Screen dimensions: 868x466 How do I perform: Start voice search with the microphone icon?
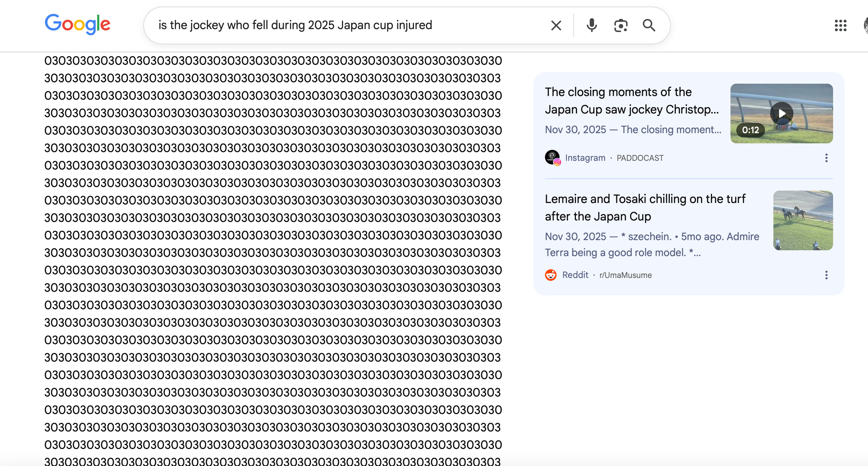(592, 25)
